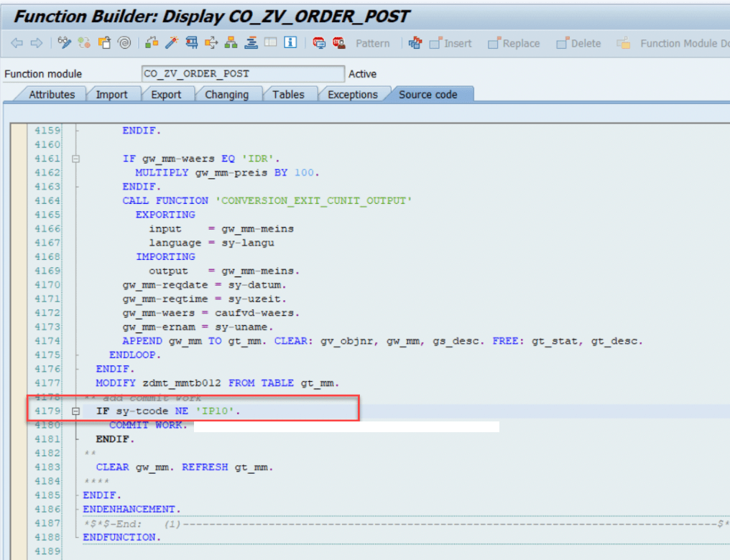Click the Enhance spiral icon
Viewport: 730px width, 560px height.
click(124, 43)
